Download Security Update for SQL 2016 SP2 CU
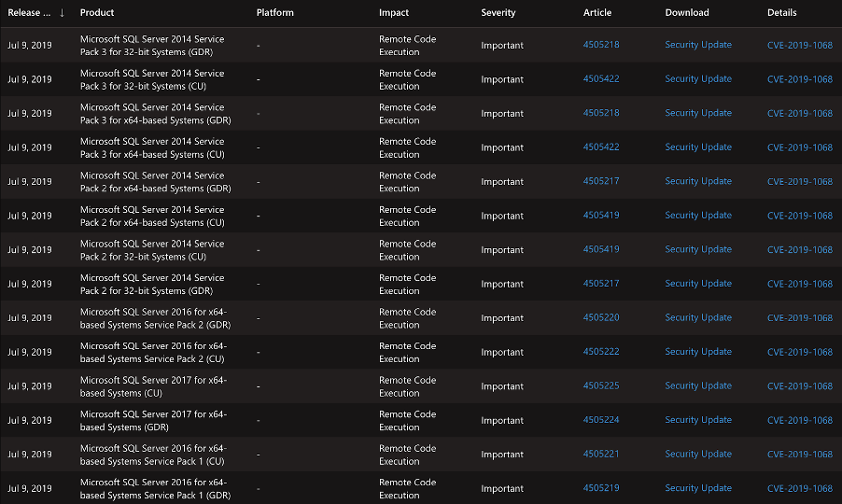 (698, 352)
